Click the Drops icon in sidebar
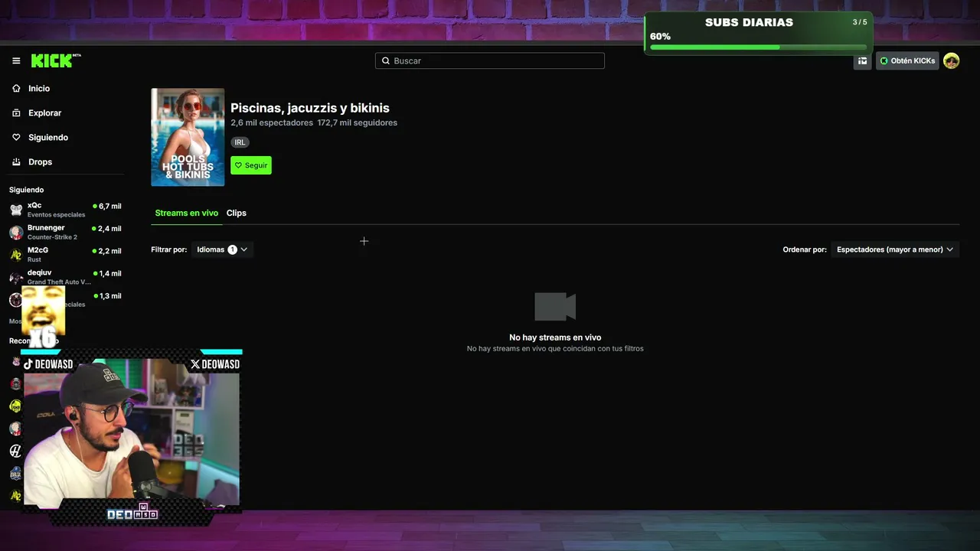 (16, 162)
